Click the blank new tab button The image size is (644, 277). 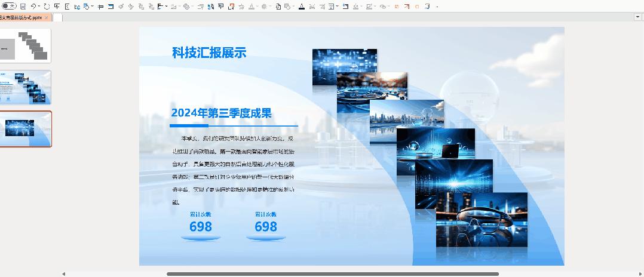point(57,18)
